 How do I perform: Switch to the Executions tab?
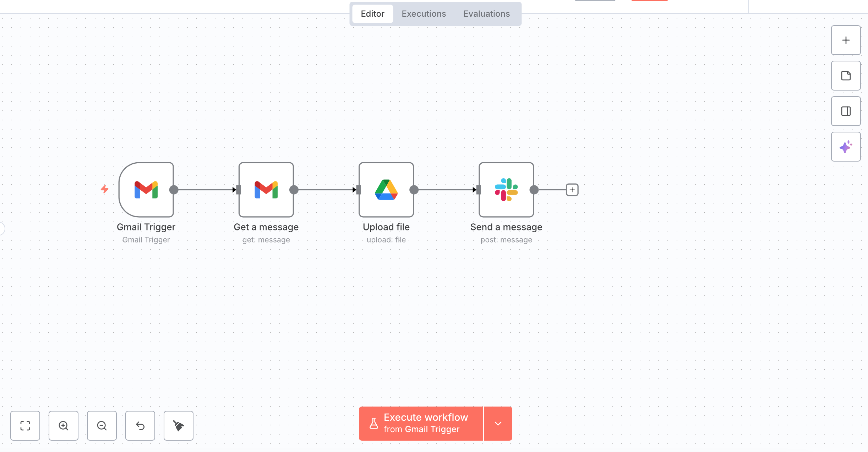[x=424, y=14]
